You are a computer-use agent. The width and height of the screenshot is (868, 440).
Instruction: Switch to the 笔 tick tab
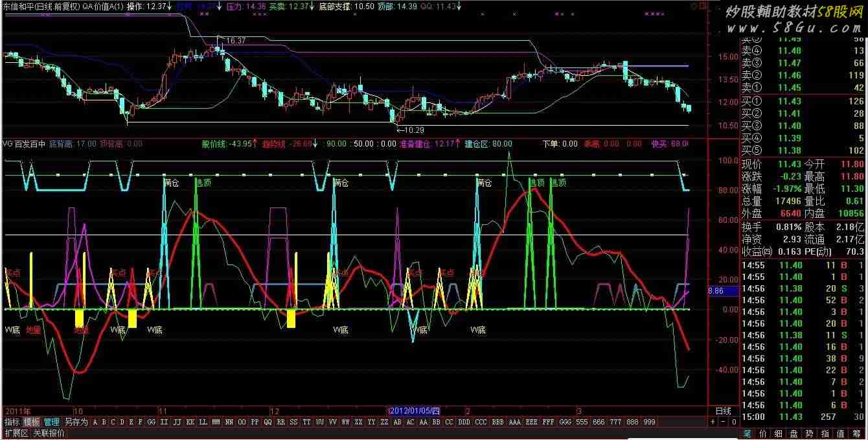[x=747, y=434]
